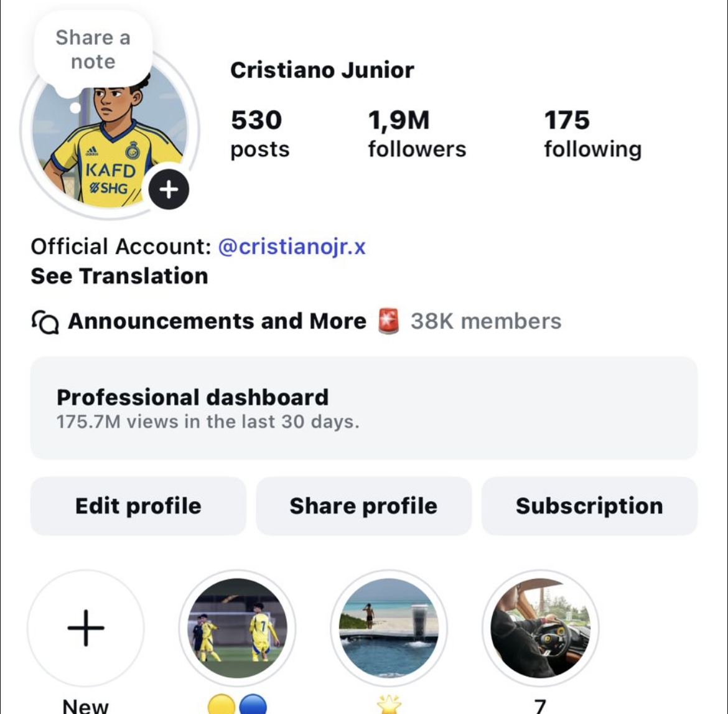
Task: View the 530 posts count
Action: (x=260, y=134)
